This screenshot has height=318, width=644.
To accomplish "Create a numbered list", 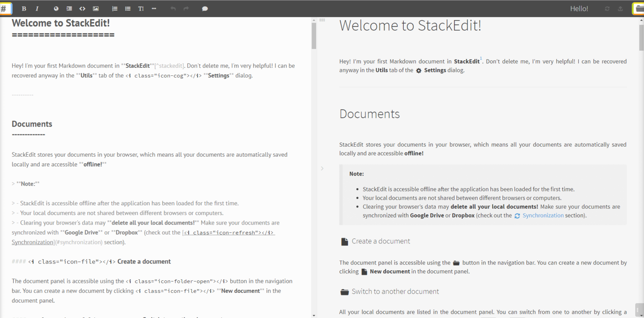I will pos(114,8).
